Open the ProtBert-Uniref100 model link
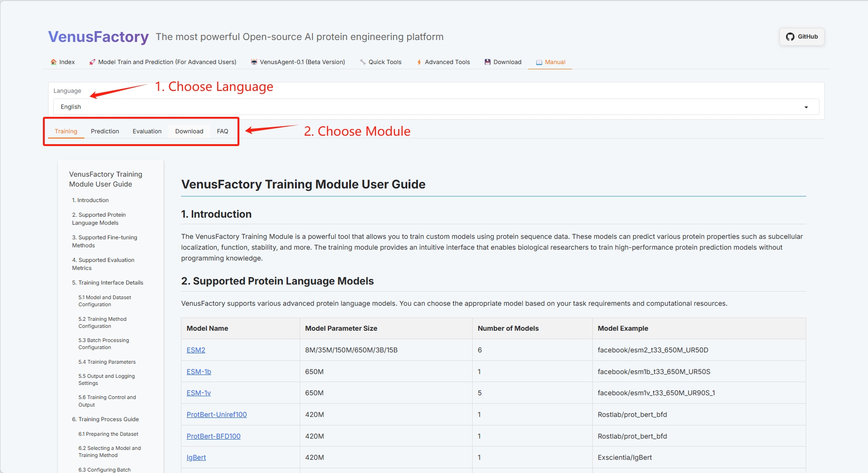This screenshot has height=473, width=868. coord(216,415)
